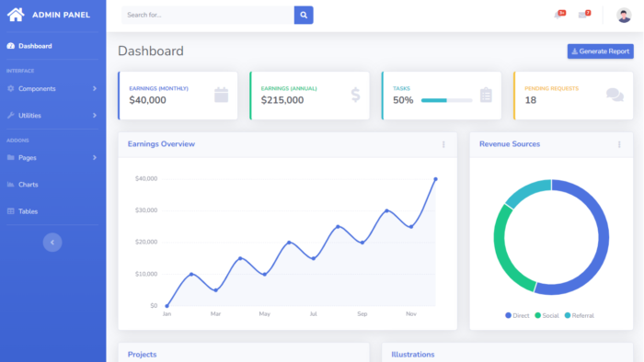Click the Tables grid icon
The height and width of the screenshot is (362, 644).
(11, 211)
